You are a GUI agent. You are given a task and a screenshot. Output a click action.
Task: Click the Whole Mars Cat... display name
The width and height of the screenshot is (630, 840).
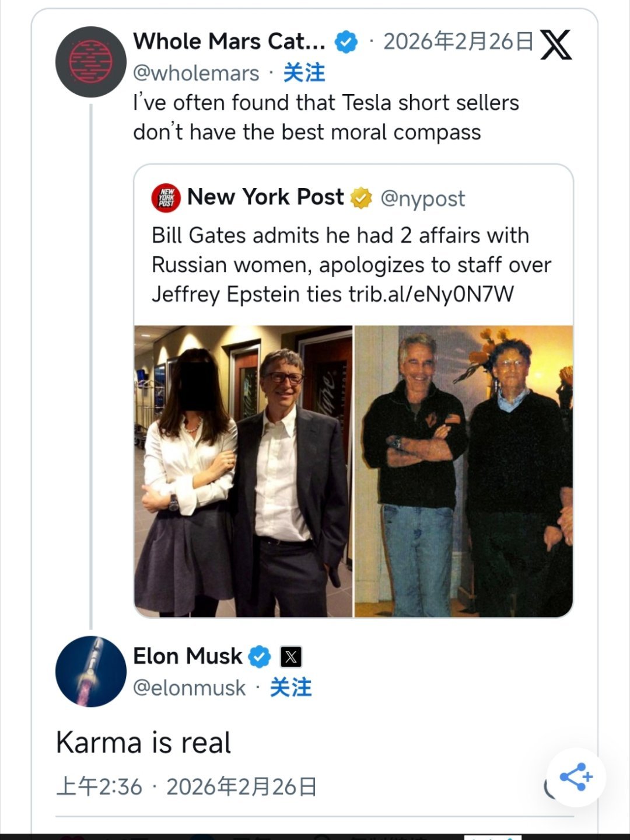(x=229, y=41)
